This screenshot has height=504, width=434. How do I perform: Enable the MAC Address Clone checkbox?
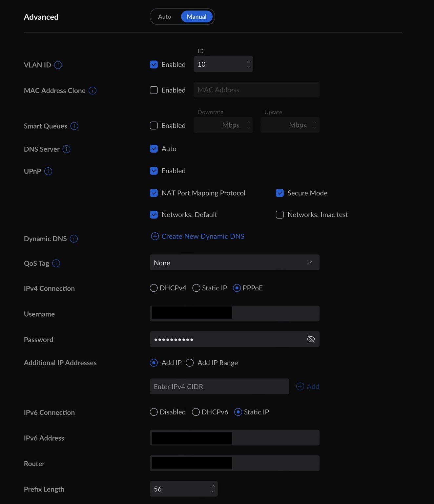(x=154, y=90)
